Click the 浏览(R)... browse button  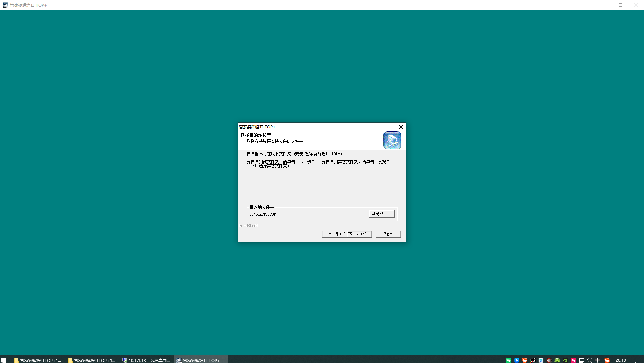click(x=381, y=214)
